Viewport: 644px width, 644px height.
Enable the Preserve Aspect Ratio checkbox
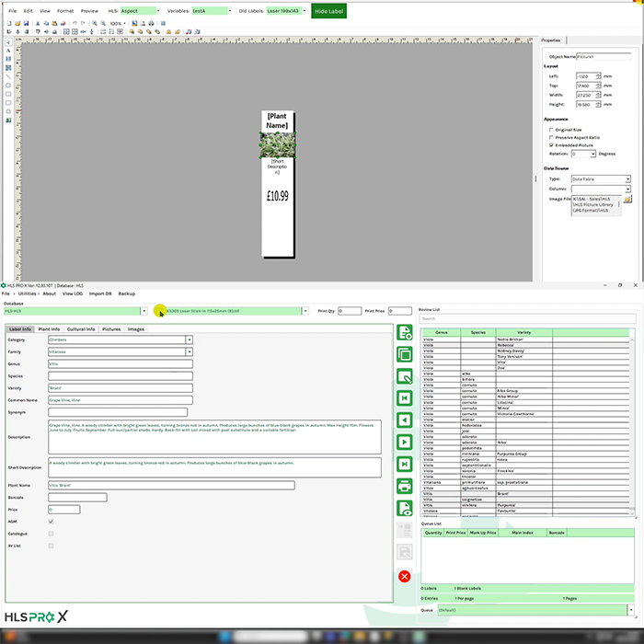tap(551, 138)
